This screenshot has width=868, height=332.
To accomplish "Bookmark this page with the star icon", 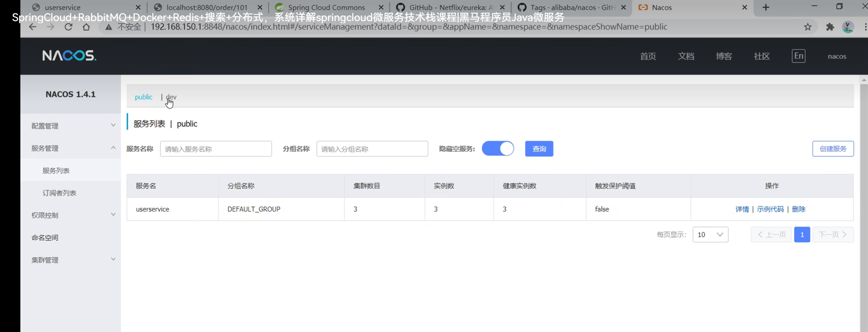I will 808,27.
